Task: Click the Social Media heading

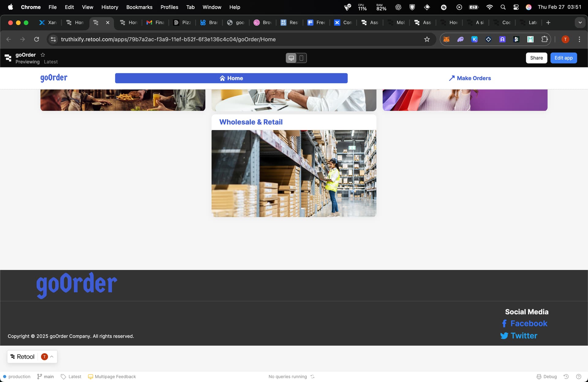Action: coord(527,312)
